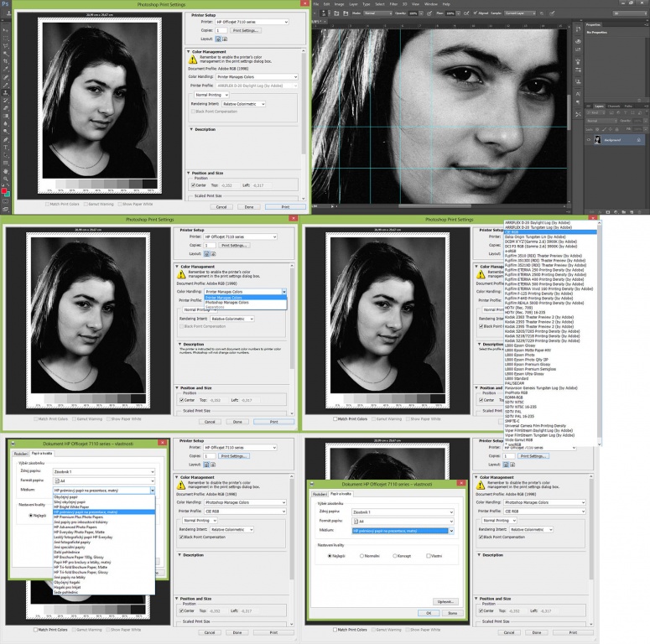The image size is (650, 644).
Task: Lock image pixels brush icon in Layers panel
Action: click(x=604, y=129)
